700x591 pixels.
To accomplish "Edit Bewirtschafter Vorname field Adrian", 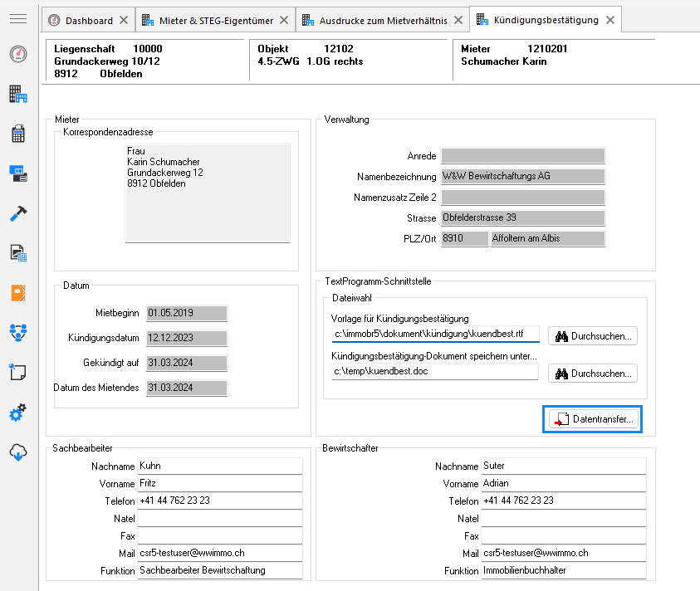I will tap(563, 483).
